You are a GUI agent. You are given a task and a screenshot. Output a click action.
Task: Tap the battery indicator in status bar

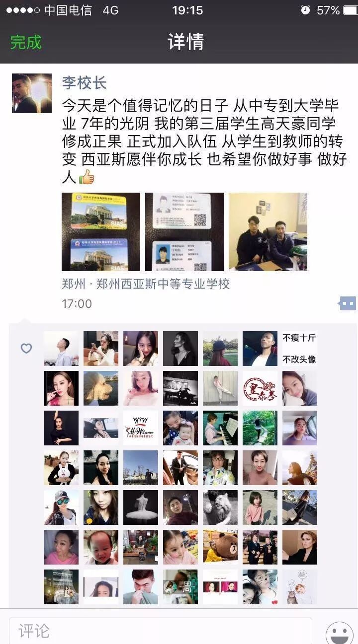pos(350,10)
